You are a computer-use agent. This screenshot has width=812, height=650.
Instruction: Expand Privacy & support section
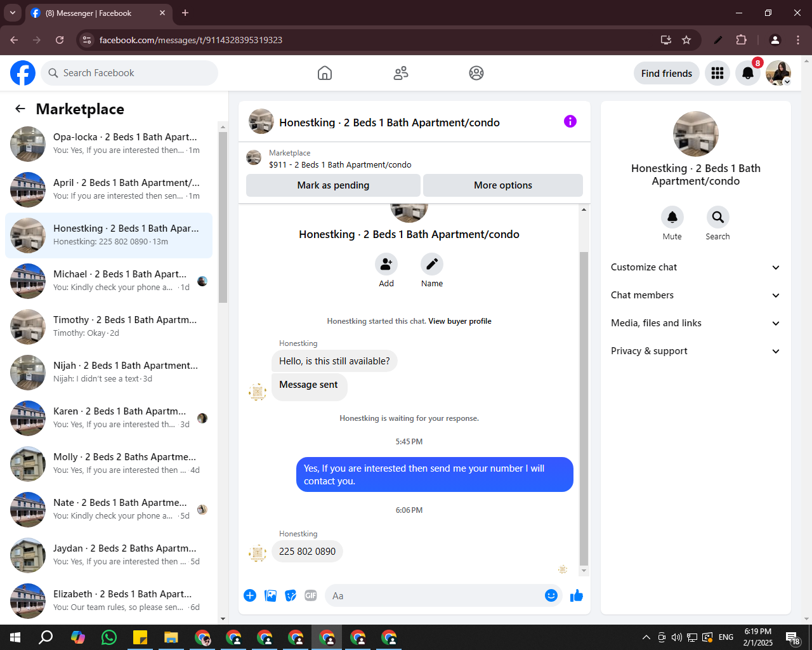[696, 351]
